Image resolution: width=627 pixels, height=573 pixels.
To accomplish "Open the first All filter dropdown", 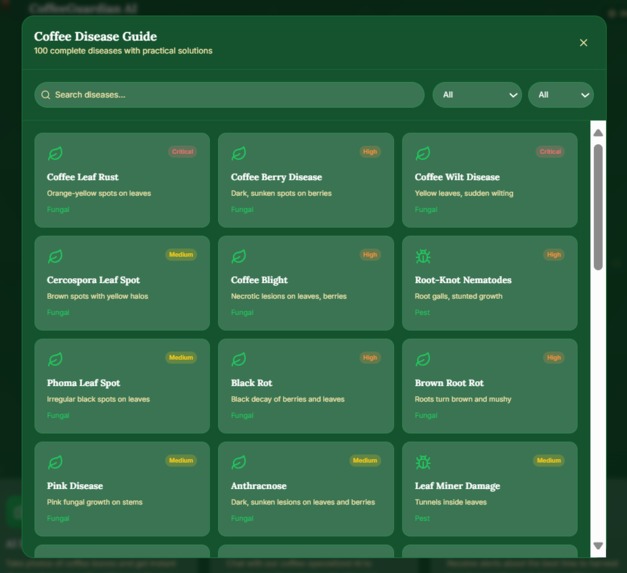I will click(477, 95).
